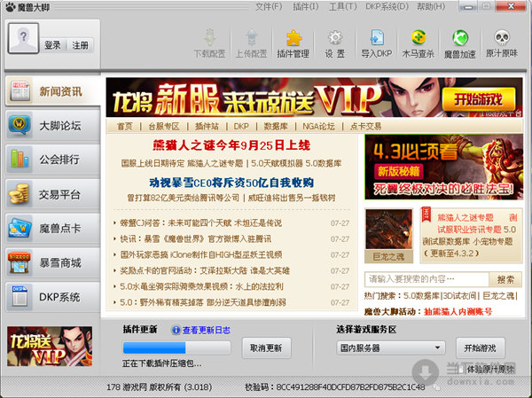Click the 导入DKP import icon
Viewport: 532px width, 398px height.
(377, 38)
